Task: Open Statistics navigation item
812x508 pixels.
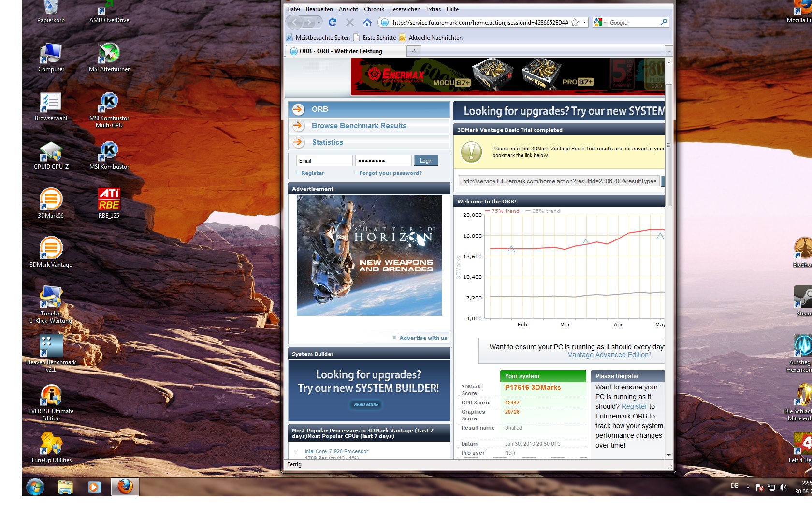Action: tap(369, 142)
